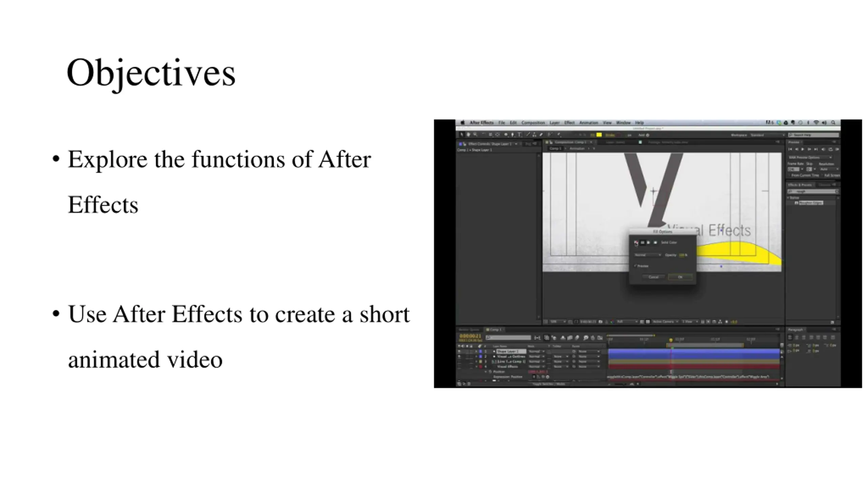The width and height of the screenshot is (868, 488).
Task: Select the Type tool (T)
Action: pos(519,135)
